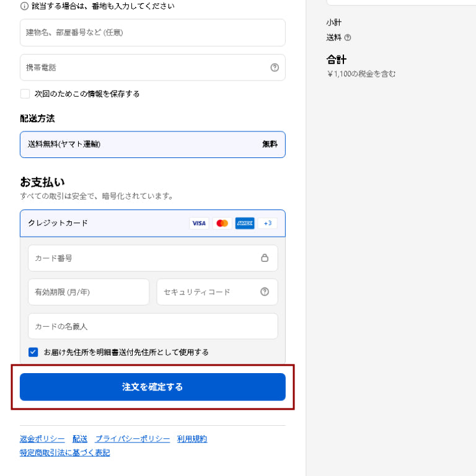The height and width of the screenshot is (476, 476).
Task: Select the 送料無料(ヤマト運輸) shipping option
Action: point(152,144)
